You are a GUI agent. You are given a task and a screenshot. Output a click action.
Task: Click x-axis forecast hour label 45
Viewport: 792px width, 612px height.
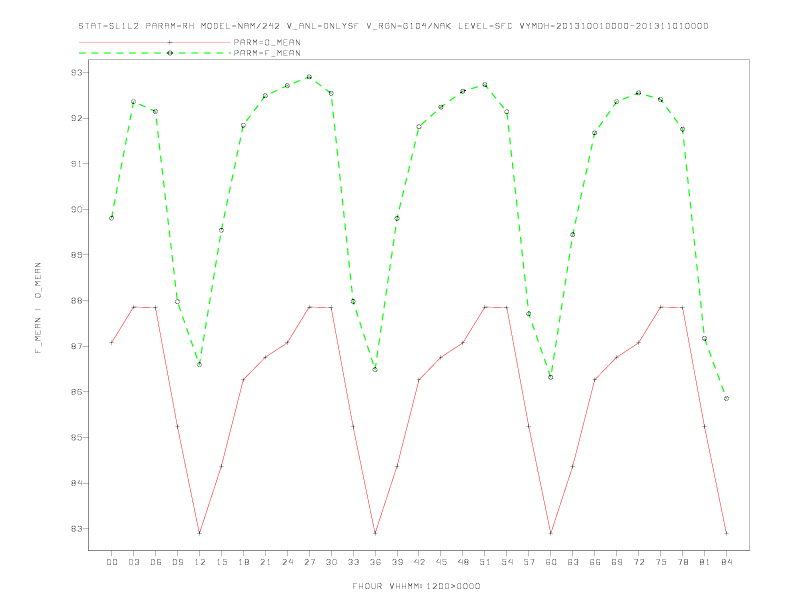441,562
